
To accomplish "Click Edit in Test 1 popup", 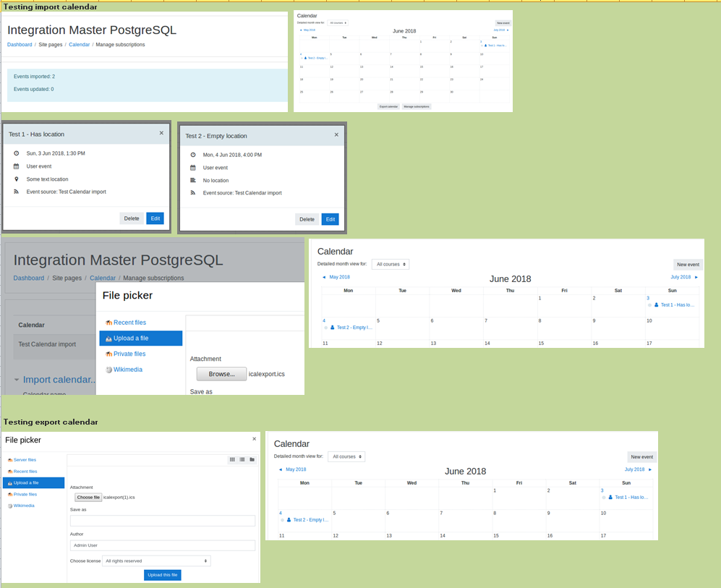I will pos(155,218).
